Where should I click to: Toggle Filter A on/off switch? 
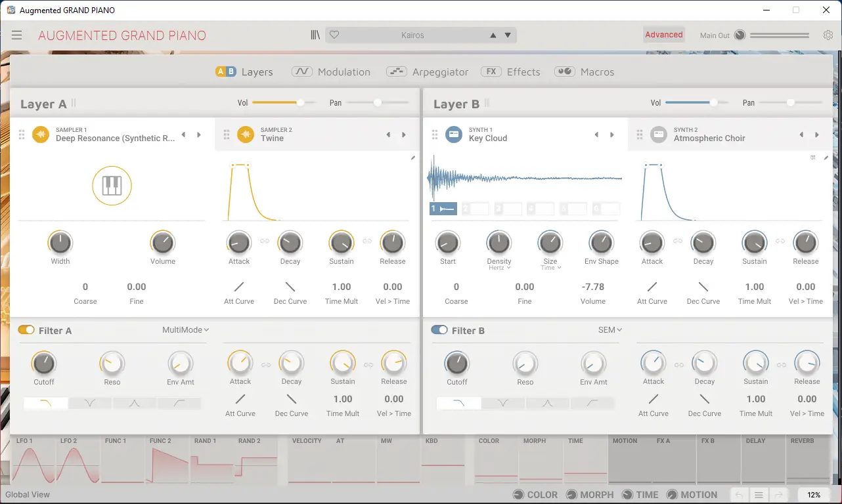point(26,330)
